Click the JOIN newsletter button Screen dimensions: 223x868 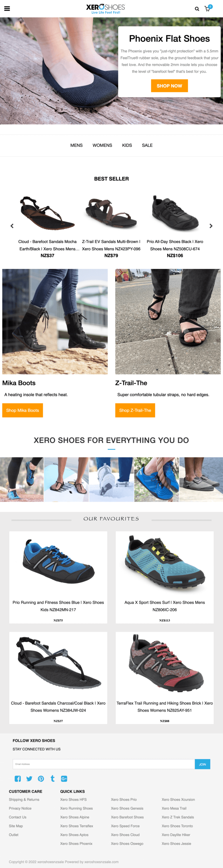pyautogui.click(x=202, y=764)
